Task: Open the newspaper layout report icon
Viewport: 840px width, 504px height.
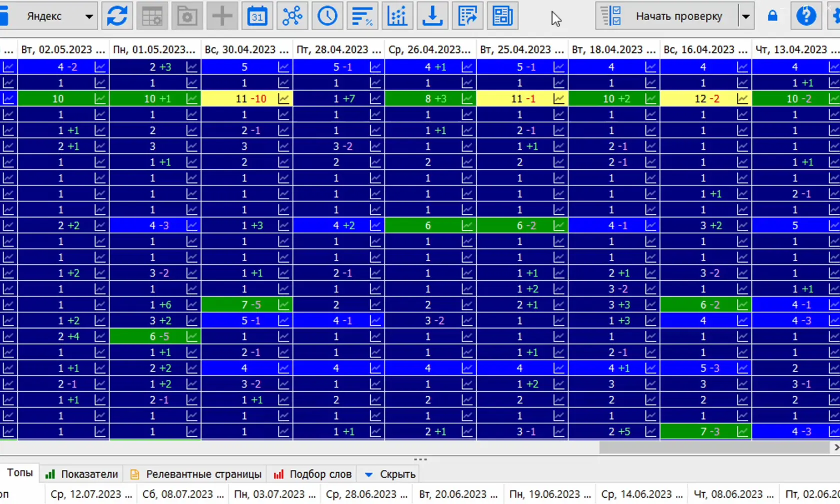Action: 502,16
